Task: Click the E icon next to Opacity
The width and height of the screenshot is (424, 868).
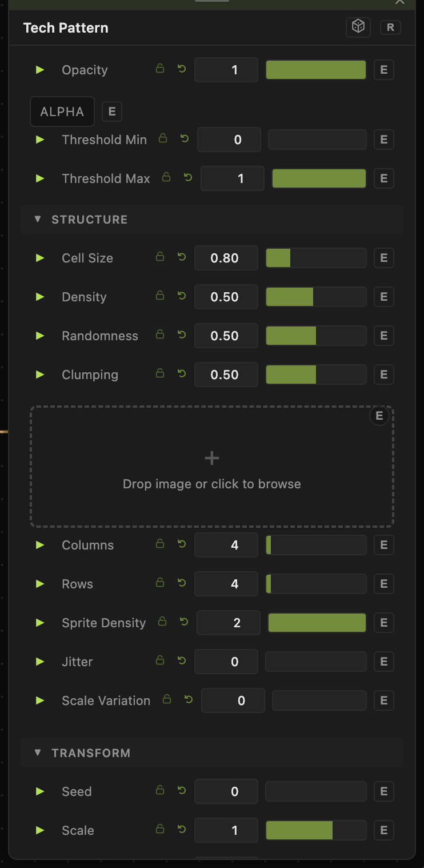Action: 384,70
